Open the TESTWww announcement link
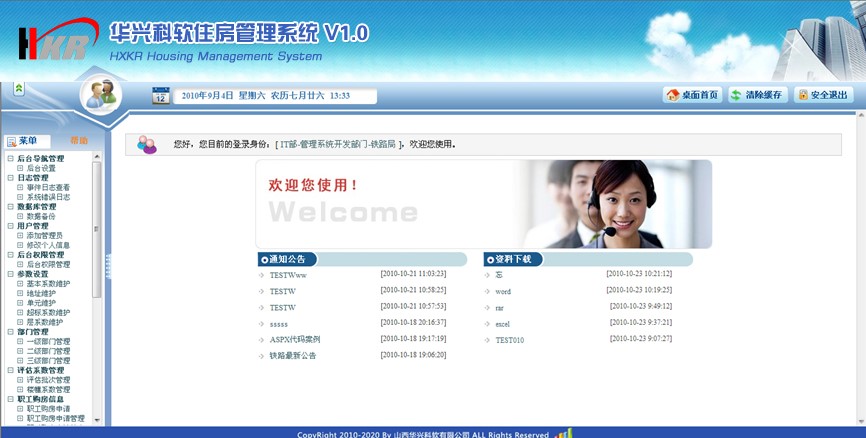The height and width of the screenshot is (438, 866). point(288,274)
